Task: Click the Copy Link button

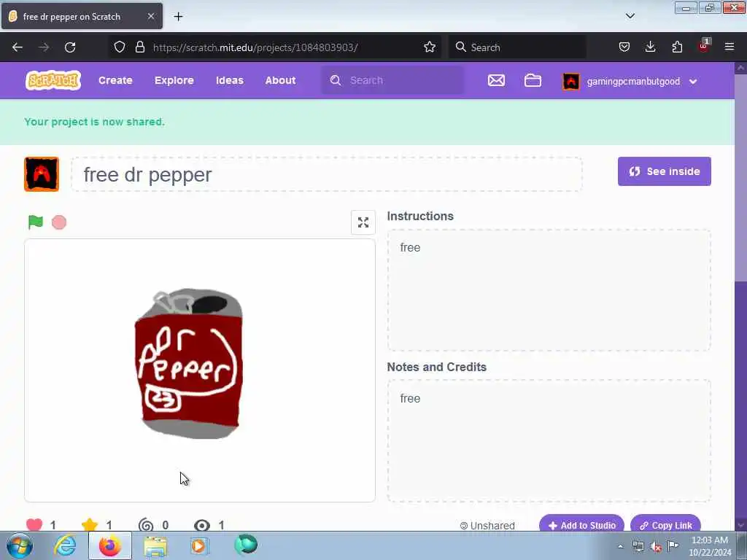Action: click(x=665, y=524)
